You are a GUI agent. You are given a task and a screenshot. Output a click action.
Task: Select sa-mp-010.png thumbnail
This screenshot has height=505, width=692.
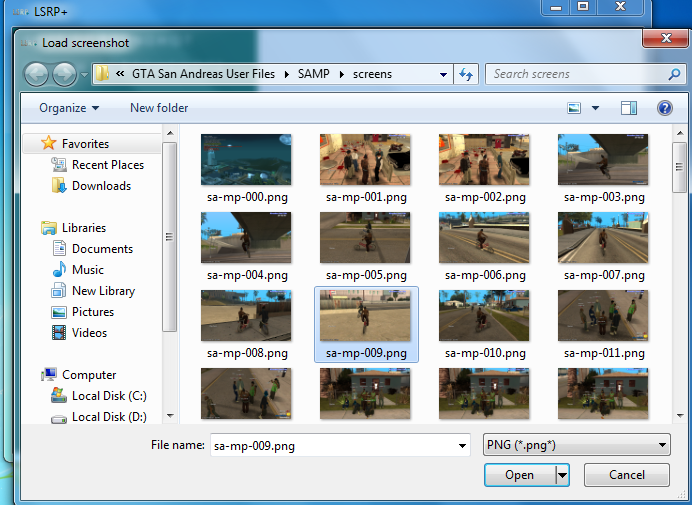[x=484, y=316]
